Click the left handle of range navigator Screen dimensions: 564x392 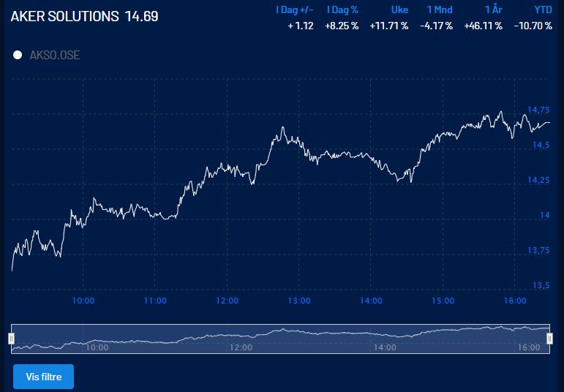click(11, 338)
